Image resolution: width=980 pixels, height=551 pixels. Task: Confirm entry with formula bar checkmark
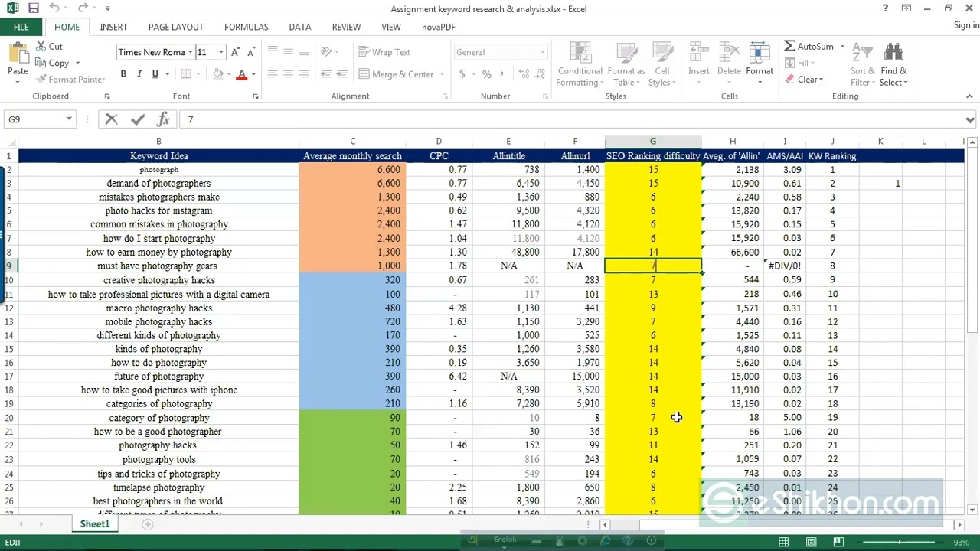(x=138, y=119)
